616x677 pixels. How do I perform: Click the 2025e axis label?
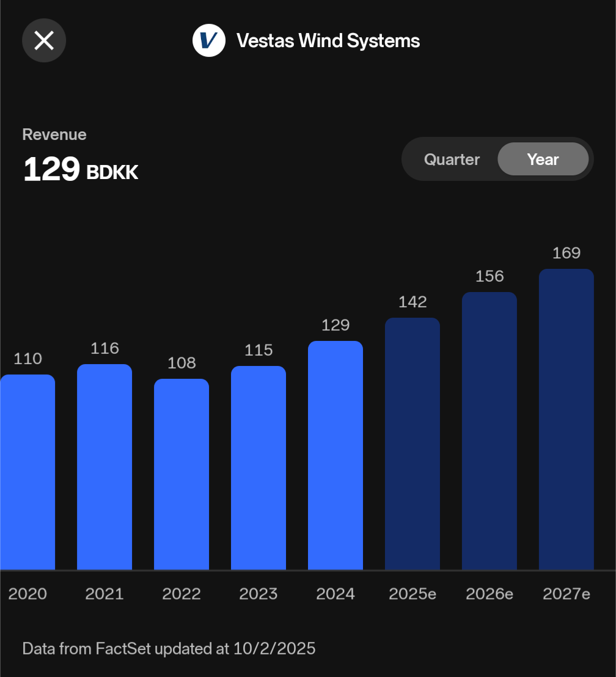pos(413,594)
